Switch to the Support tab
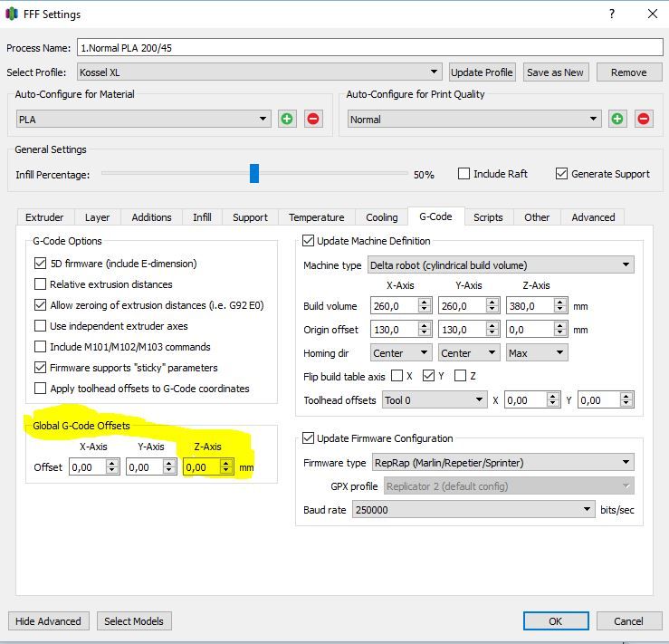 [x=250, y=217]
